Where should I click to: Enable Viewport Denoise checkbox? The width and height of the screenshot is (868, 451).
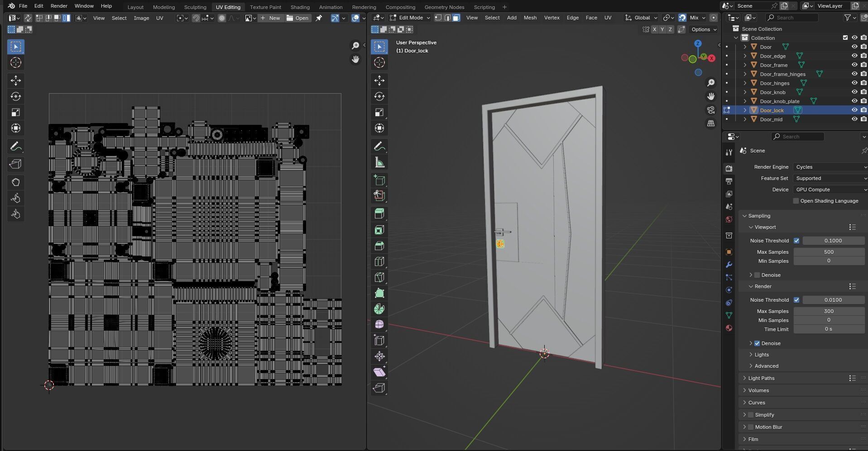coord(757,275)
